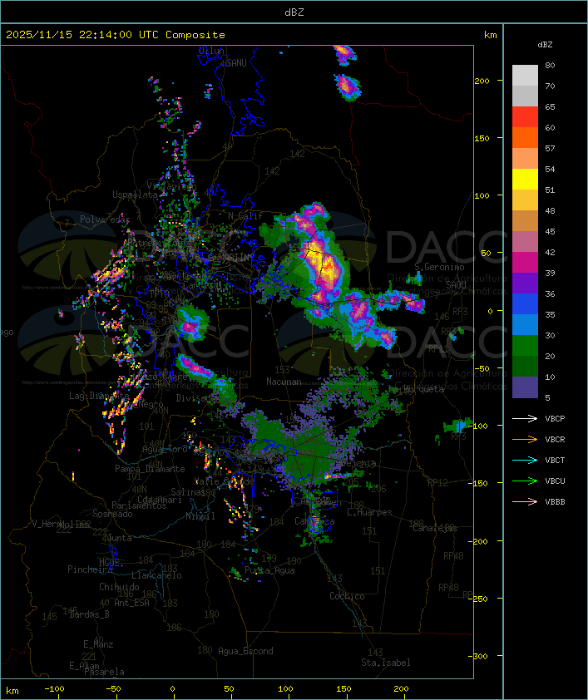Click the legend value 80
The image size is (588, 700).
click(x=550, y=65)
